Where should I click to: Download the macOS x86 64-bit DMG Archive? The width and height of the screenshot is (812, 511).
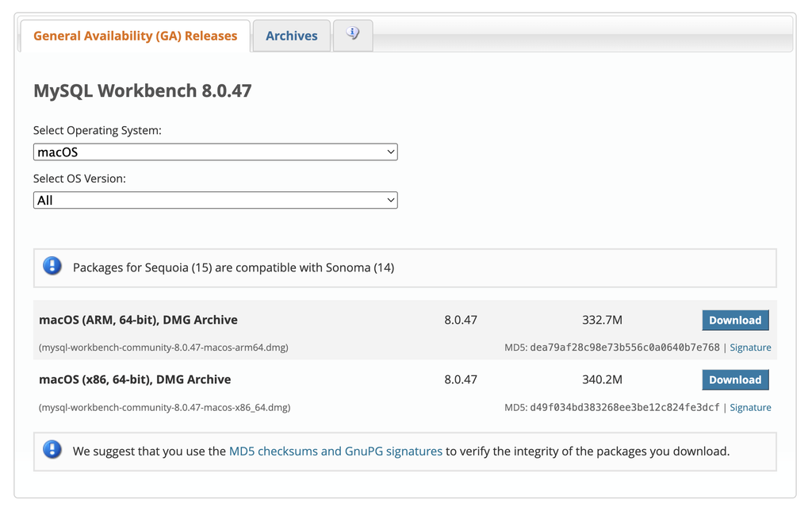pyautogui.click(x=735, y=380)
